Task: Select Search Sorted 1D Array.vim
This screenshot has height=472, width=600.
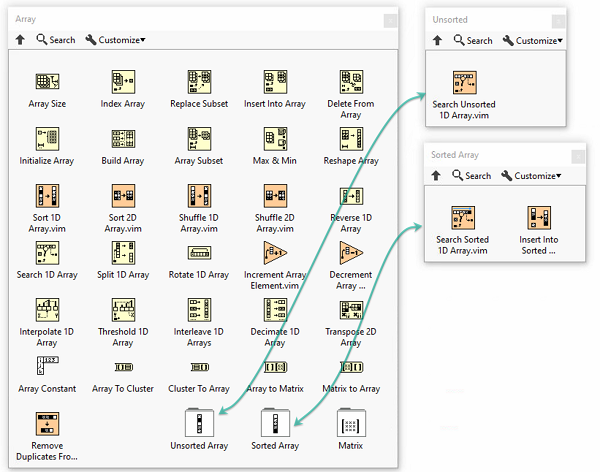Action: pos(463,217)
